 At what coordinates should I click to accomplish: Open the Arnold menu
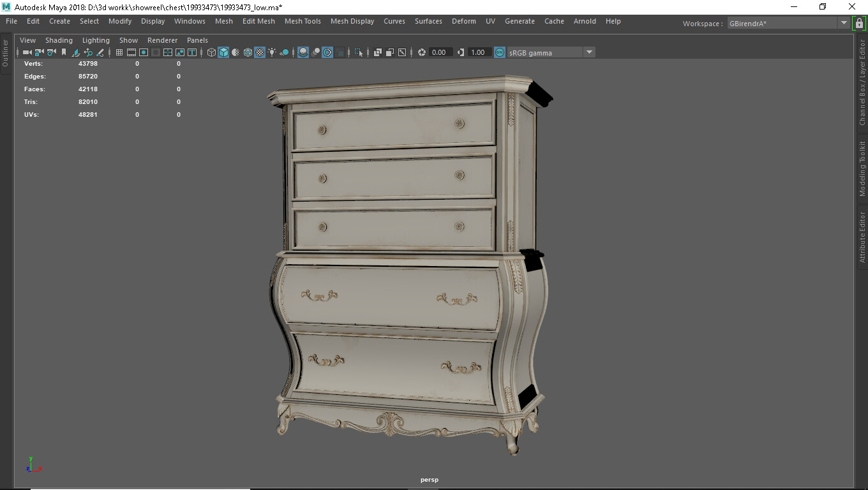(x=585, y=21)
